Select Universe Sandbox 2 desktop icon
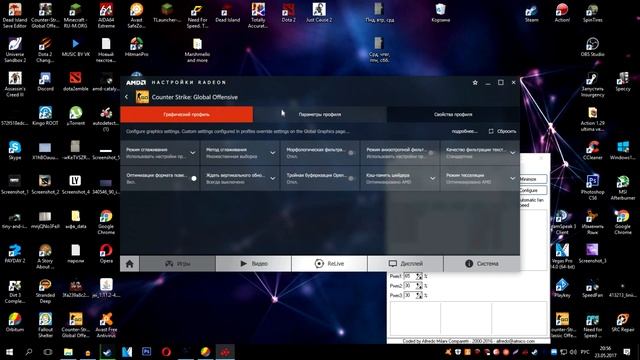The image size is (640, 360). [15, 50]
